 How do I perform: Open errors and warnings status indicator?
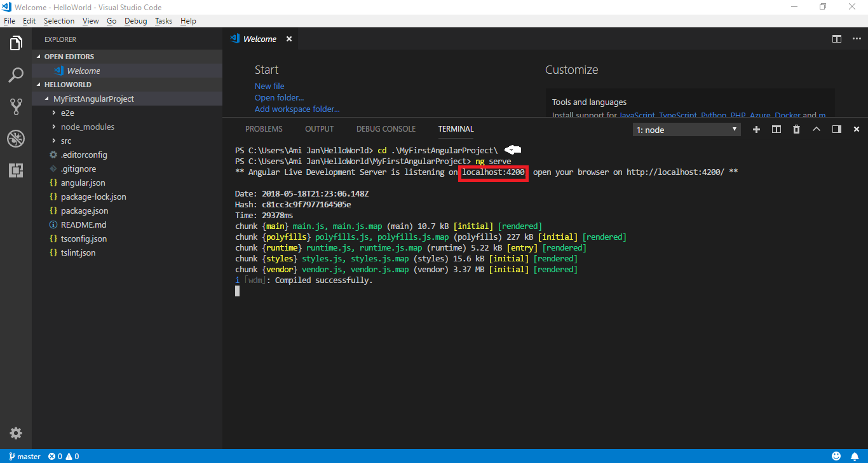(x=64, y=456)
